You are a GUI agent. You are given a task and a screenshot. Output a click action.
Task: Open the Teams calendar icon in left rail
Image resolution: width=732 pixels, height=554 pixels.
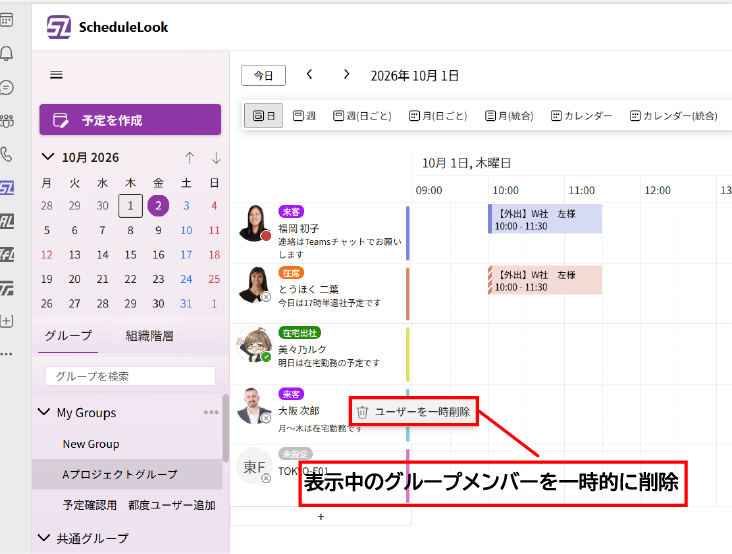pos(6,20)
